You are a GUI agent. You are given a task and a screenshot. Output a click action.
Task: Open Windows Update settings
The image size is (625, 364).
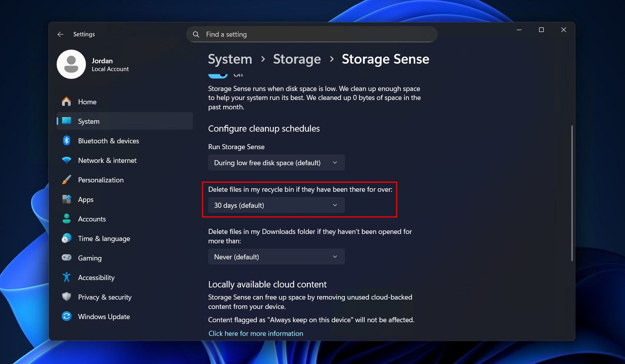(104, 316)
